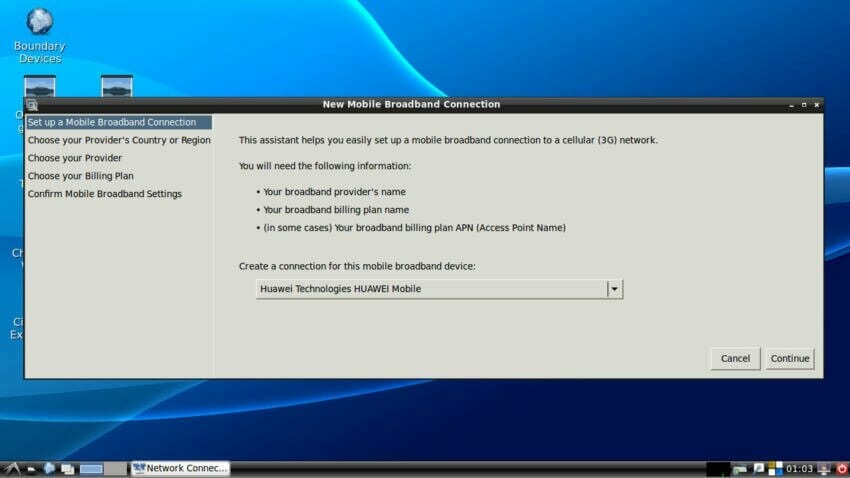
Task: Maximize the New Mobile Broadband Connection window
Action: [x=804, y=105]
